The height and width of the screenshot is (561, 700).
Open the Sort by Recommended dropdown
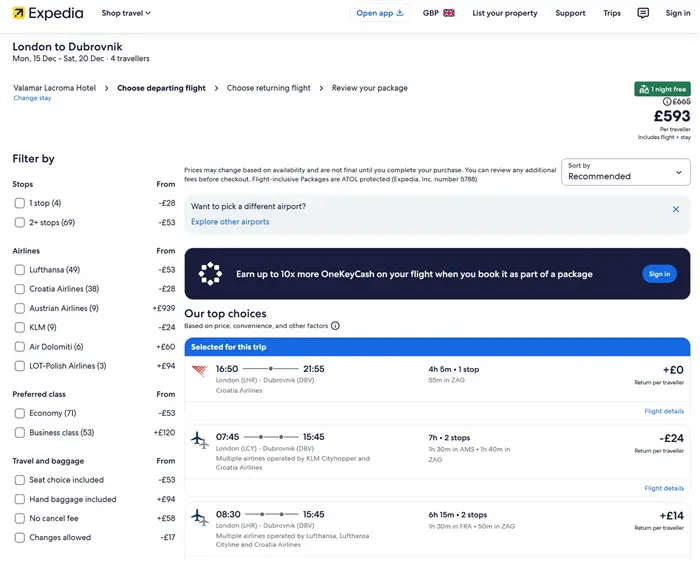click(x=626, y=171)
